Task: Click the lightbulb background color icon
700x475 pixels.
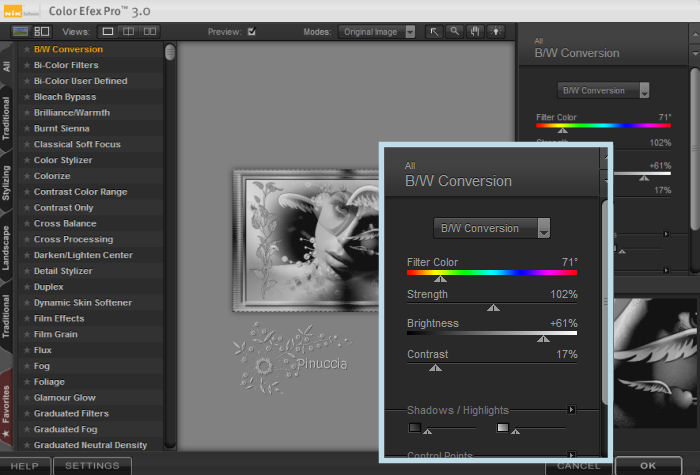Action: [x=496, y=32]
